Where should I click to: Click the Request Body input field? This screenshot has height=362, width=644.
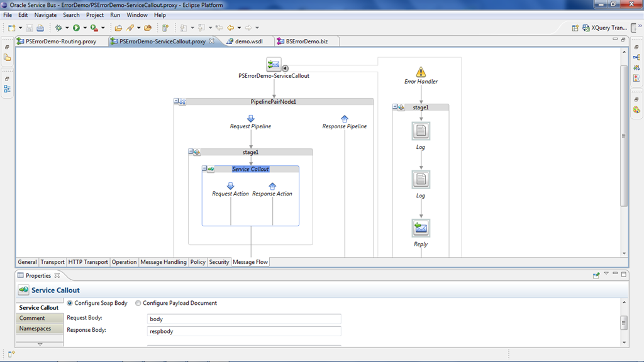tap(243, 319)
